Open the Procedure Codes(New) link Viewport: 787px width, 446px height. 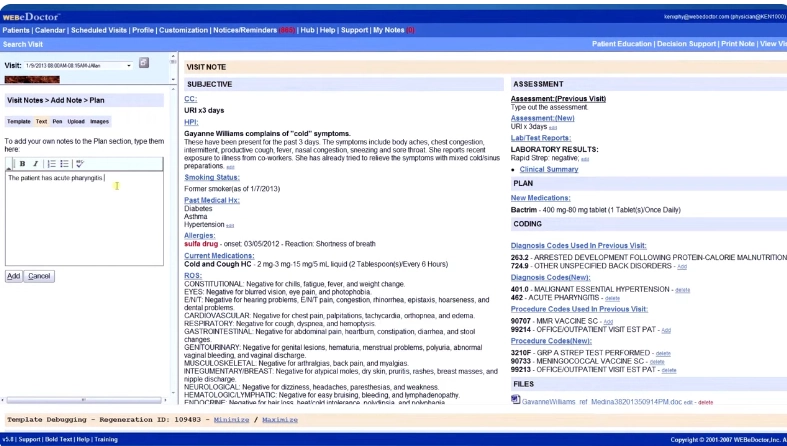(x=551, y=341)
